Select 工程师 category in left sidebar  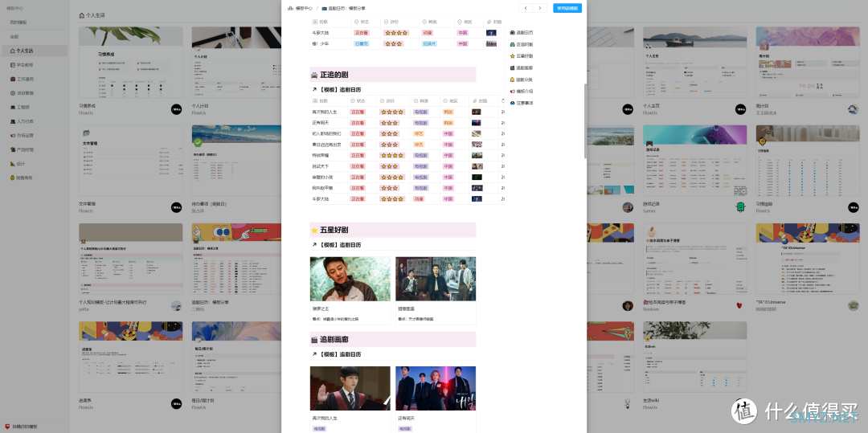(x=34, y=108)
